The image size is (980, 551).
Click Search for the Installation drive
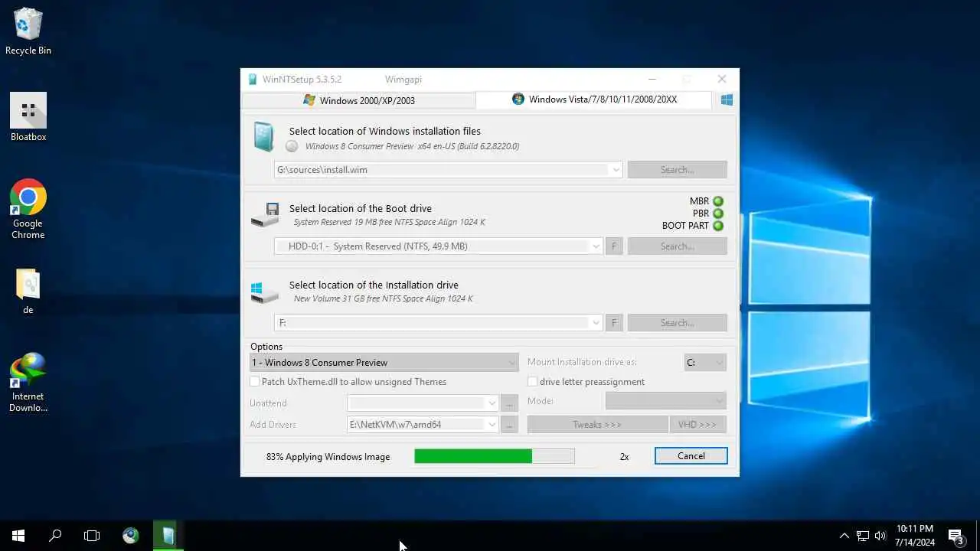tap(677, 323)
